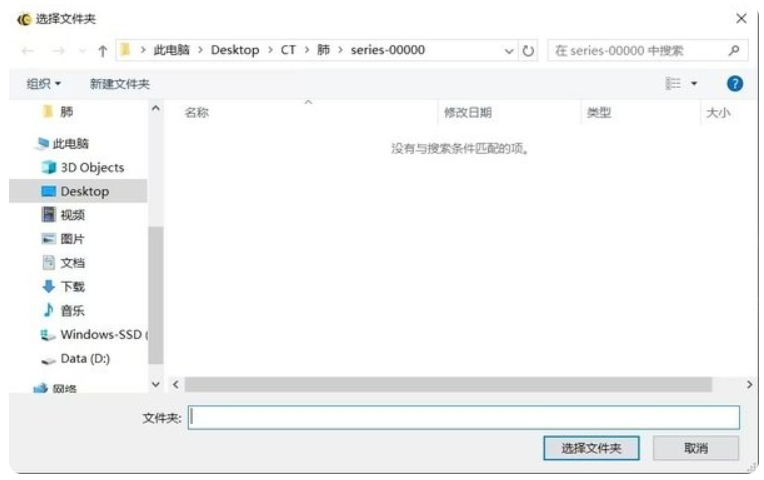764x480 pixels.
Task: Sort by 大小 column header
Action: click(718, 113)
